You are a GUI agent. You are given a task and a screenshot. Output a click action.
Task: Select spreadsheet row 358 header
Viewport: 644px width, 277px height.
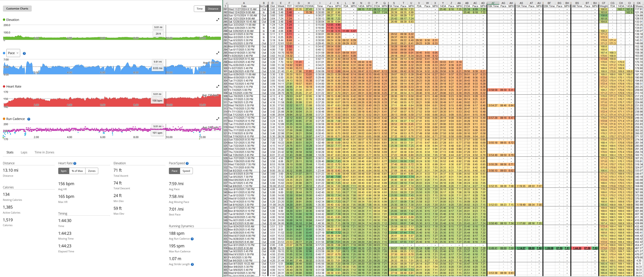225,248
